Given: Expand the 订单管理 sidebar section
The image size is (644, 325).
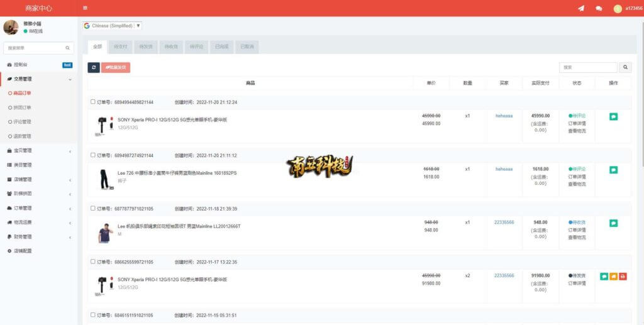Looking at the screenshot, I should tap(38, 208).
